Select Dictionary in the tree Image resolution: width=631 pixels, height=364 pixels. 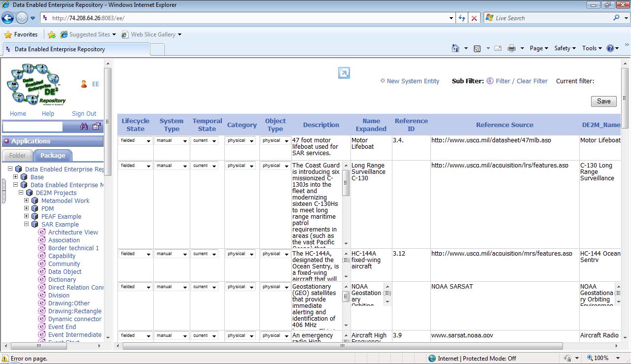(62, 279)
